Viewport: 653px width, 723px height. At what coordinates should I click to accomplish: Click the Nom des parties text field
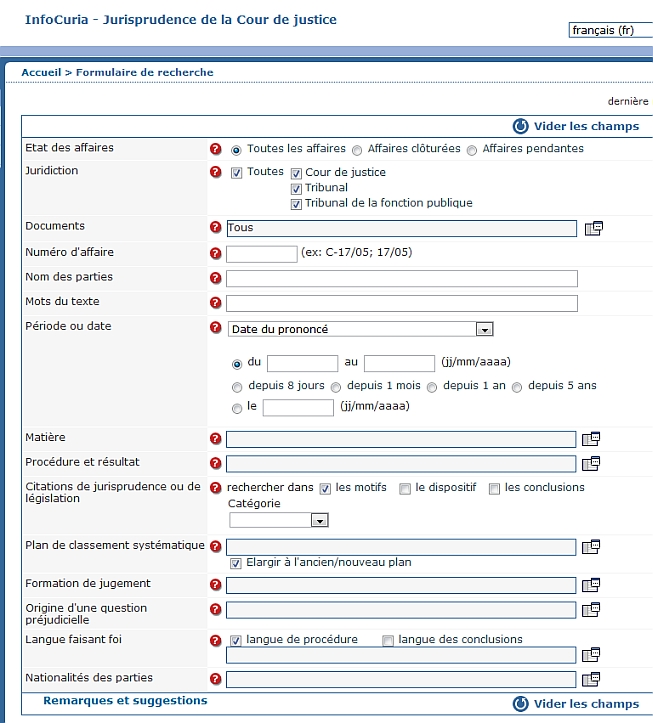(x=402, y=279)
